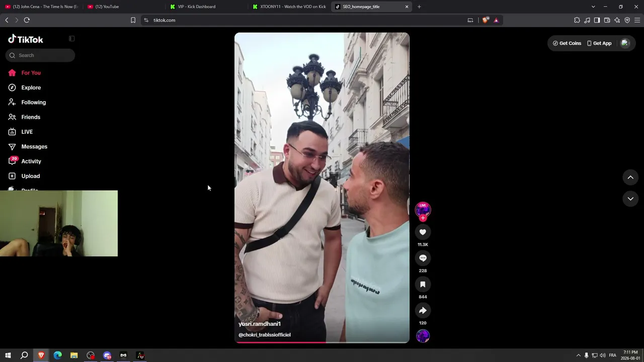Click the Get Coins button
The height and width of the screenshot is (362, 644).
click(x=567, y=43)
